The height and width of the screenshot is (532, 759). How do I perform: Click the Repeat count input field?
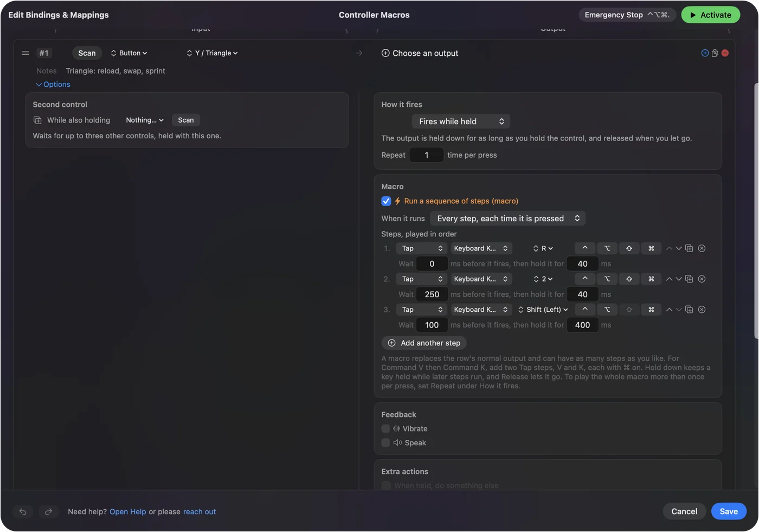(x=427, y=155)
